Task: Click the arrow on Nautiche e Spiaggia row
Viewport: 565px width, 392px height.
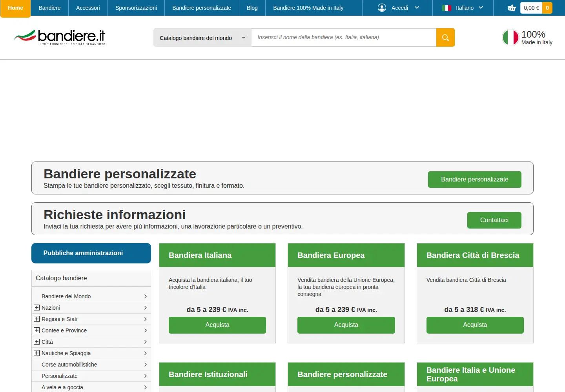Action: (x=145, y=353)
